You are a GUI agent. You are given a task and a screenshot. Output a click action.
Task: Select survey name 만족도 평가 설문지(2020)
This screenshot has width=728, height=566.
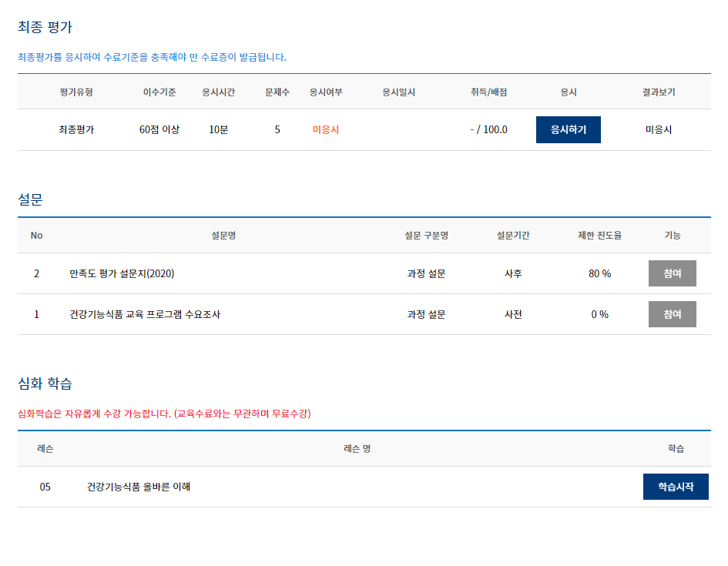click(122, 273)
